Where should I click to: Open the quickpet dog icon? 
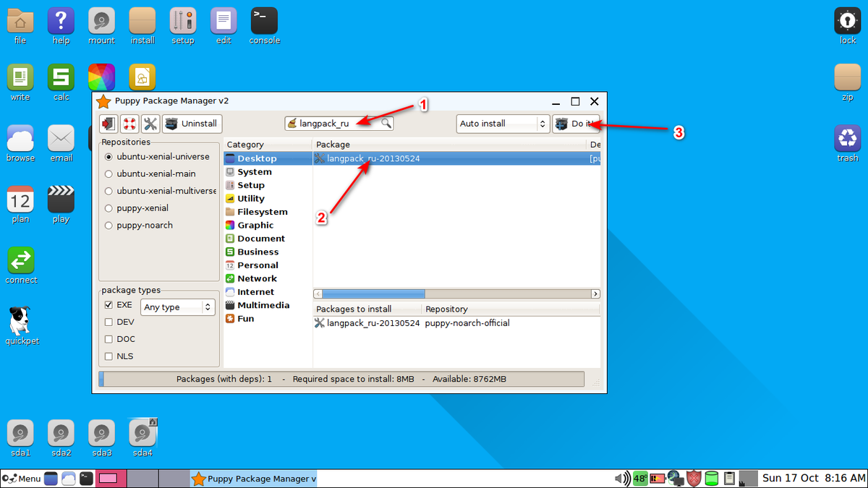[20, 326]
